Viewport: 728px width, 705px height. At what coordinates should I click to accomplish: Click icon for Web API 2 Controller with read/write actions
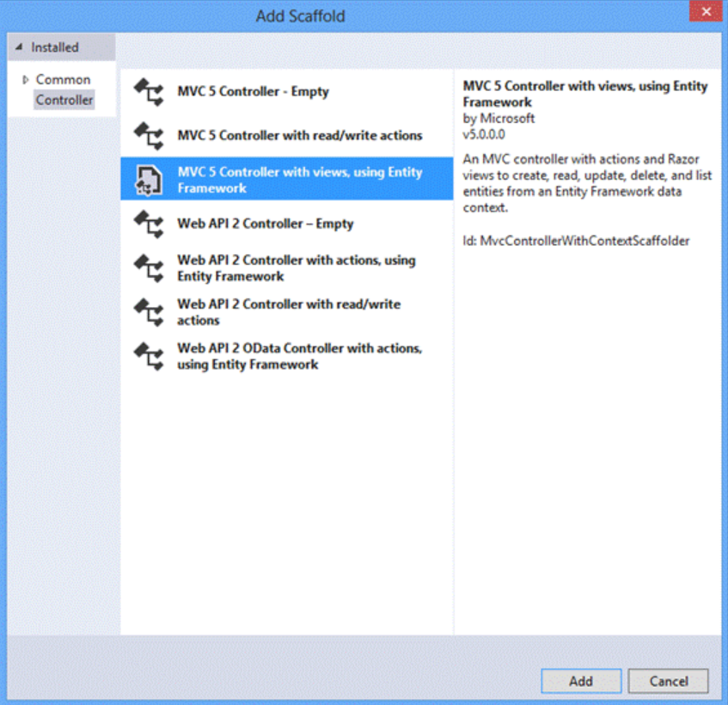[x=149, y=312]
